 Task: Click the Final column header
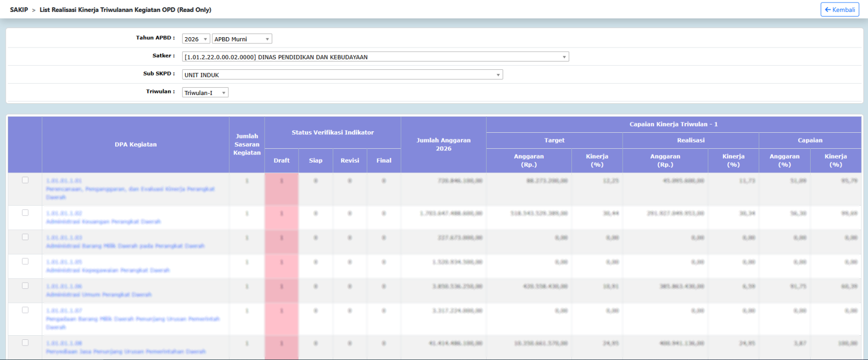click(384, 161)
